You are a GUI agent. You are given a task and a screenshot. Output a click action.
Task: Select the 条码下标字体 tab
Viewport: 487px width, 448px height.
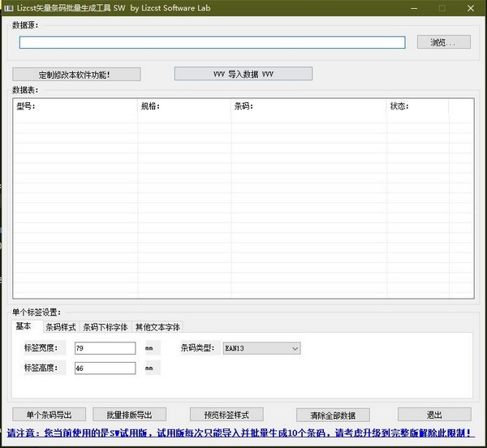(105, 327)
